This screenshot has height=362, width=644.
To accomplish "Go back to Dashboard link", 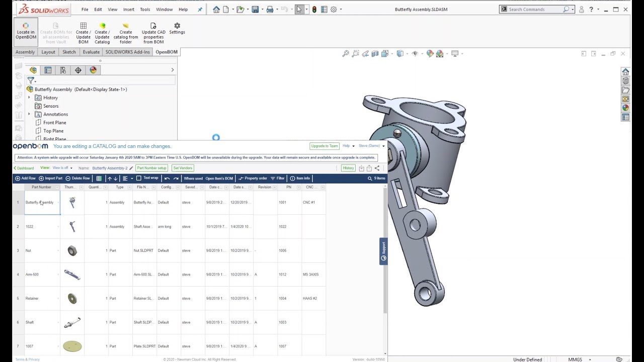I will click(x=24, y=168).
